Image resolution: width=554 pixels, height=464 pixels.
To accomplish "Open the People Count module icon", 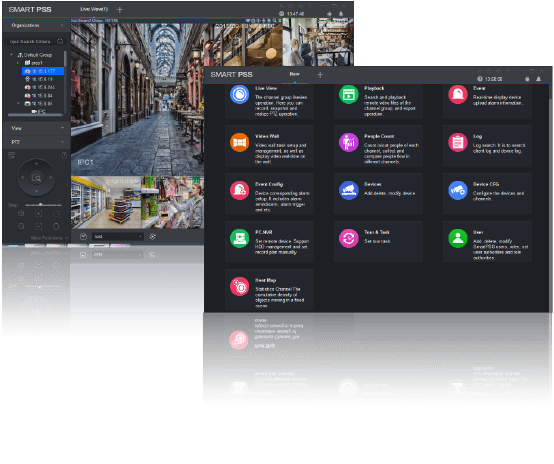I will 348,142.
